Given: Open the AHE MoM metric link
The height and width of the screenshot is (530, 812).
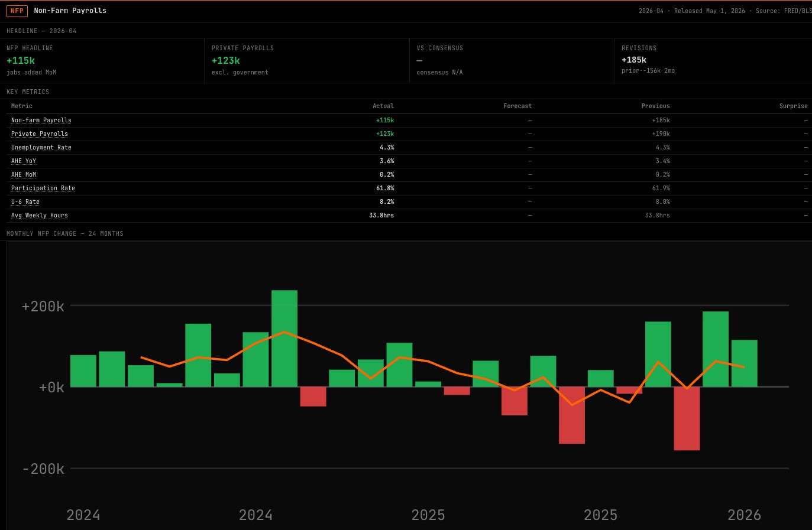Looking at the screenshot, I should pos(24,174).
